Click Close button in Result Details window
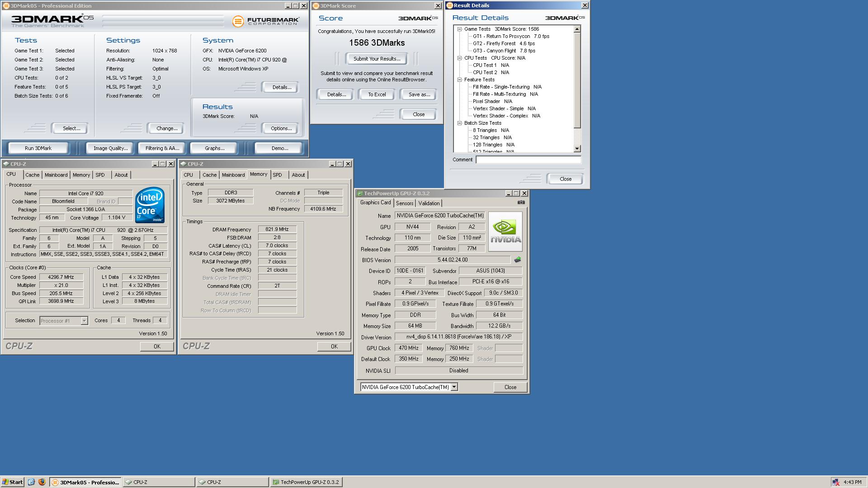Screen dimensions: 868x488 [566, 179]
